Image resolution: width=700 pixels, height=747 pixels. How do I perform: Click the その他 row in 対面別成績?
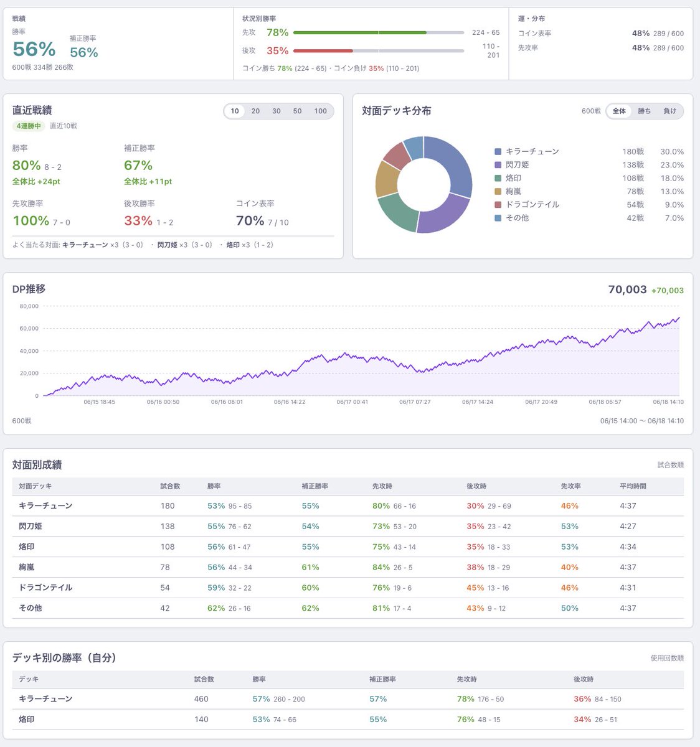348,608
